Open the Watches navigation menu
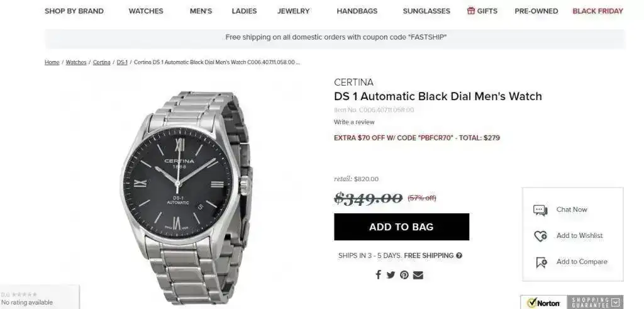 click(146, 11)
